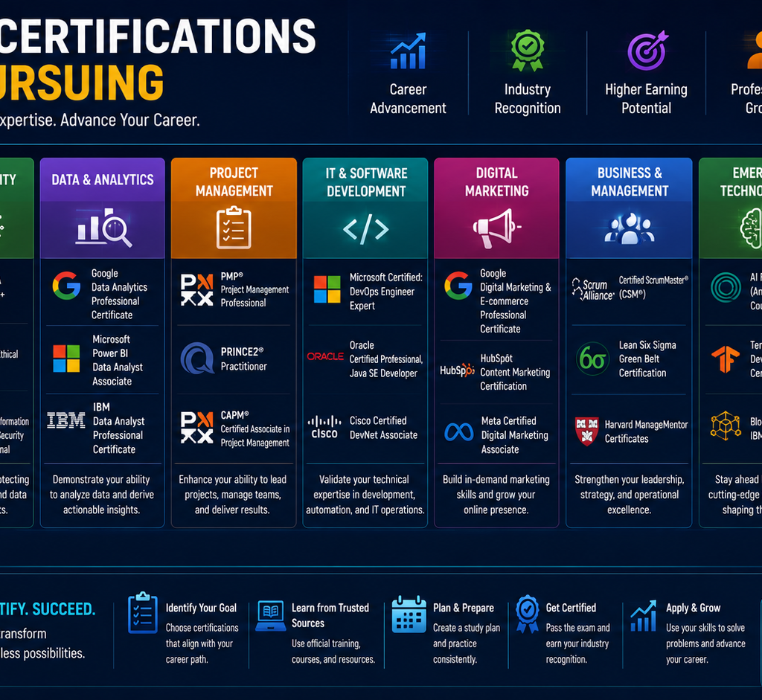Click the Plan & Prepare calendar icon
The width and height of the screenshot is (762, 700).
(409, 614)
